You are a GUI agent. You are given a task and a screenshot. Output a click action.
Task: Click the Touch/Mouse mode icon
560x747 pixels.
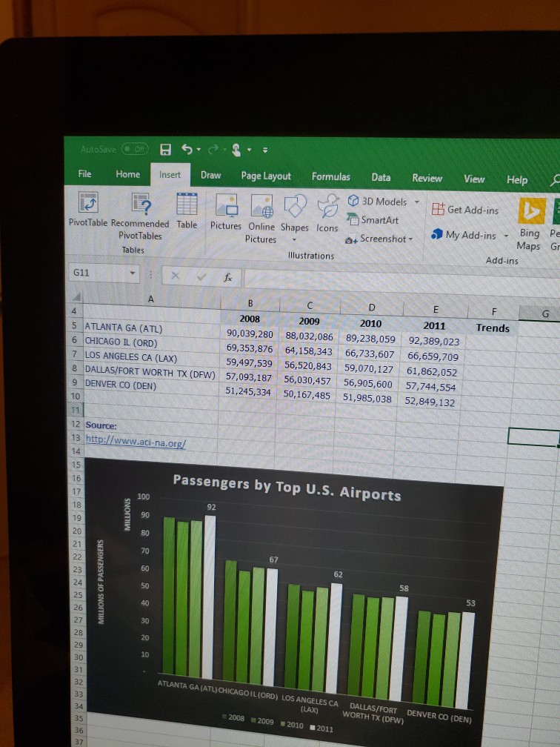pyautogui.click(x=237, y=150)
